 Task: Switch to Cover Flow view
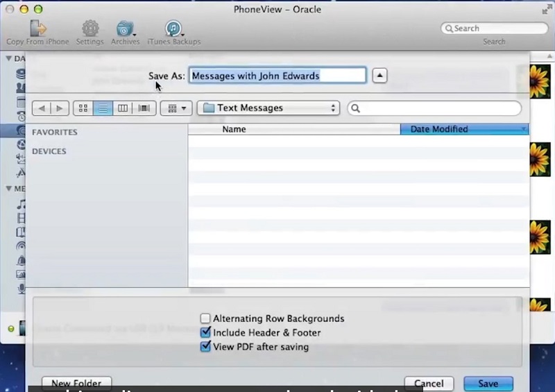point(144,108)
